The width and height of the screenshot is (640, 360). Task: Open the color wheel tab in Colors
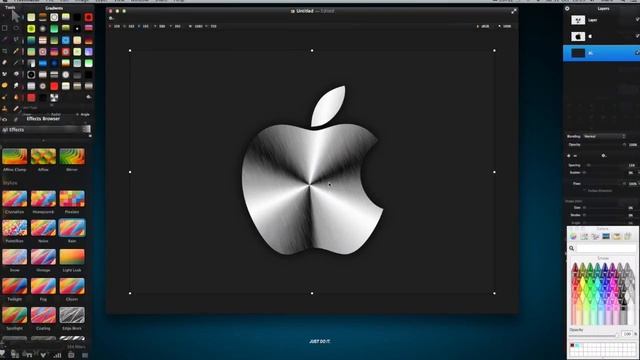(573, 236)
